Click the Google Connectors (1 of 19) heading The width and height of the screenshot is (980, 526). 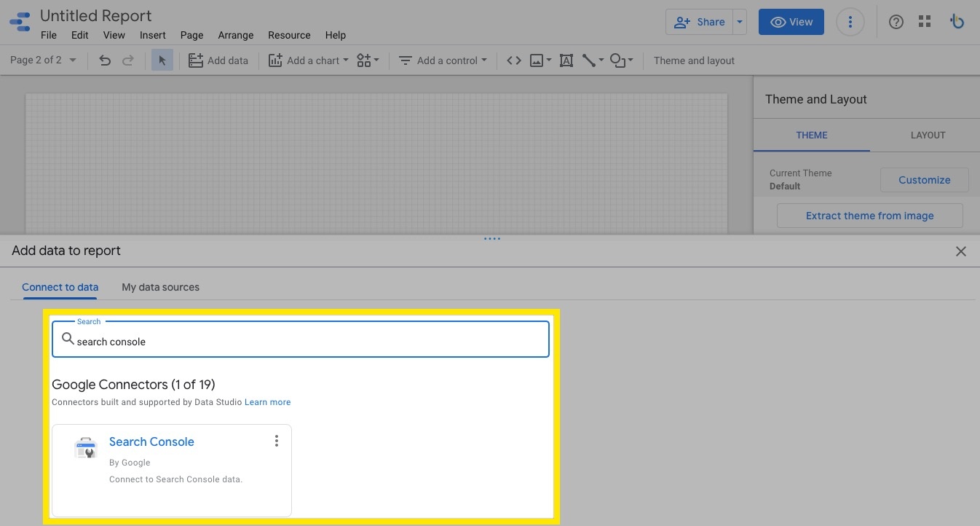(133, 384)
